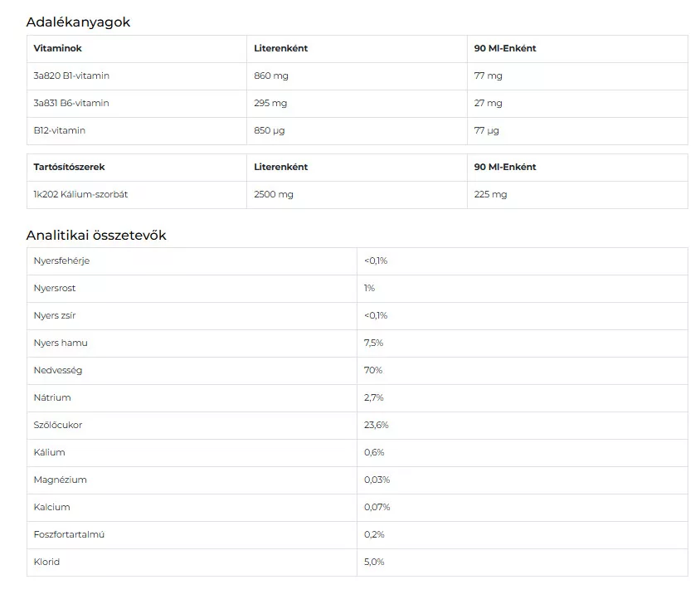Select the Magnézium row label
Viewport: 700px width, 599px height.
click(61, 480)
